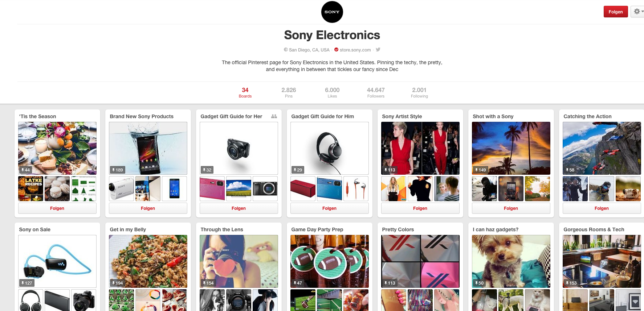Switch to the Pins tab
The width and height of the screenshot is (644, 311).
(x=289, y=92)
